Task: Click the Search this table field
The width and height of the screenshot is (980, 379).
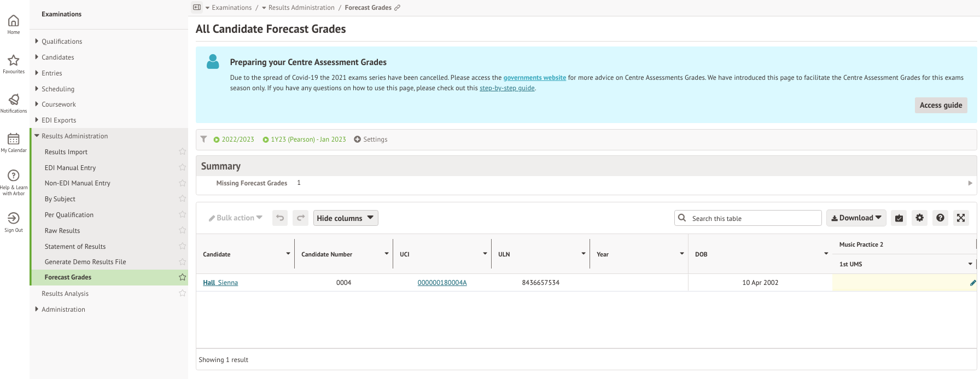Action: tap(754, 218)
